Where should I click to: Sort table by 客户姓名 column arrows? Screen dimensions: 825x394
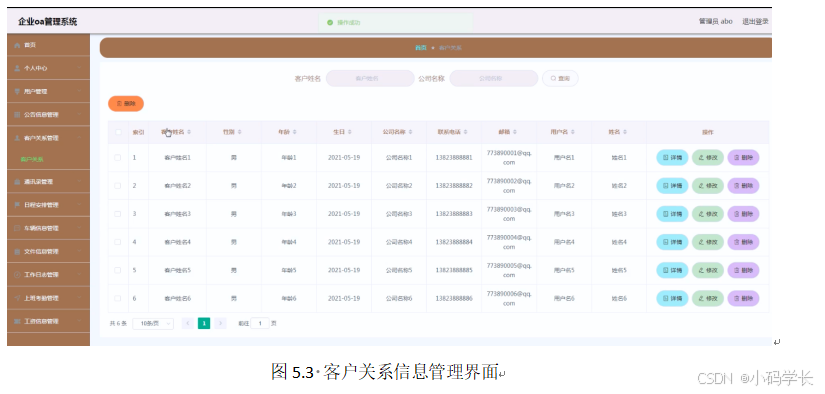pos(189,132)
